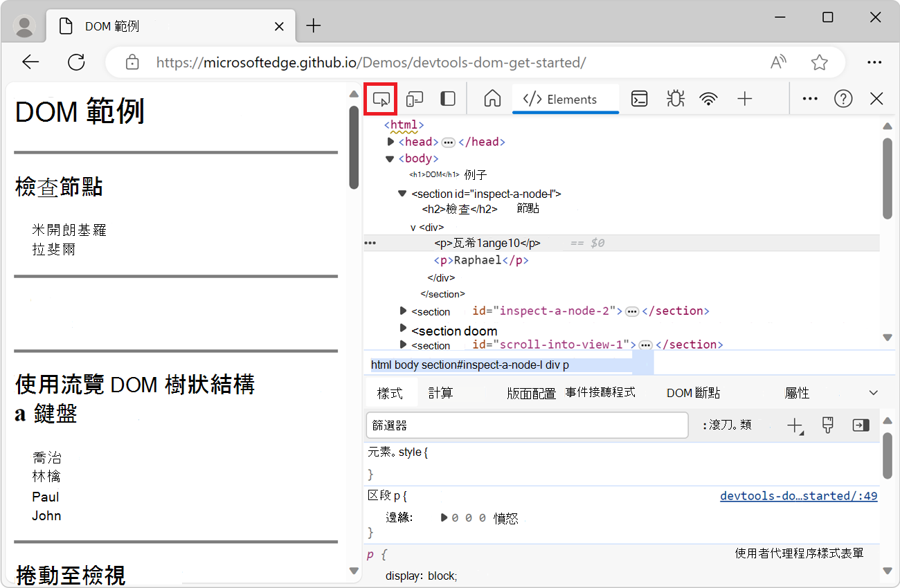Select the final p breadcrumb
Image resolution: width=900 pixels, height=588 pixels.
coord(566,365)
